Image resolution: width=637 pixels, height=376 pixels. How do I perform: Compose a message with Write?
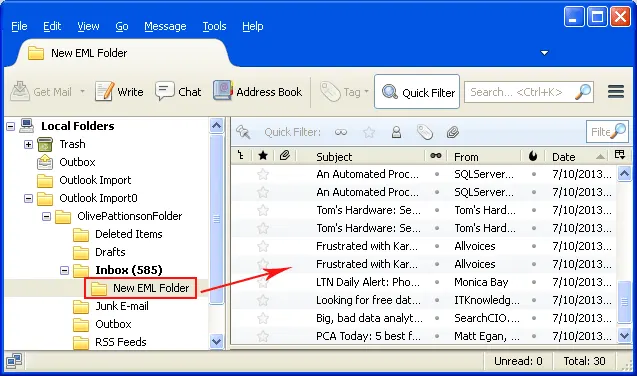(x=119, y=92)
